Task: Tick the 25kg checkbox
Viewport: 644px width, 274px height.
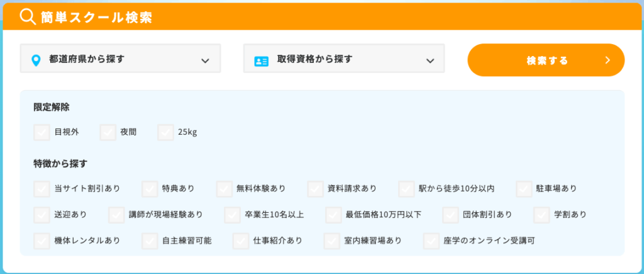Action: click(x=165, y=132)
